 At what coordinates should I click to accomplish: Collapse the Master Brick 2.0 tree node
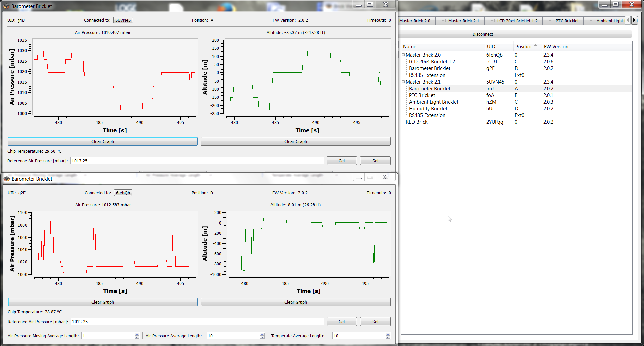(x=403, y=55)
